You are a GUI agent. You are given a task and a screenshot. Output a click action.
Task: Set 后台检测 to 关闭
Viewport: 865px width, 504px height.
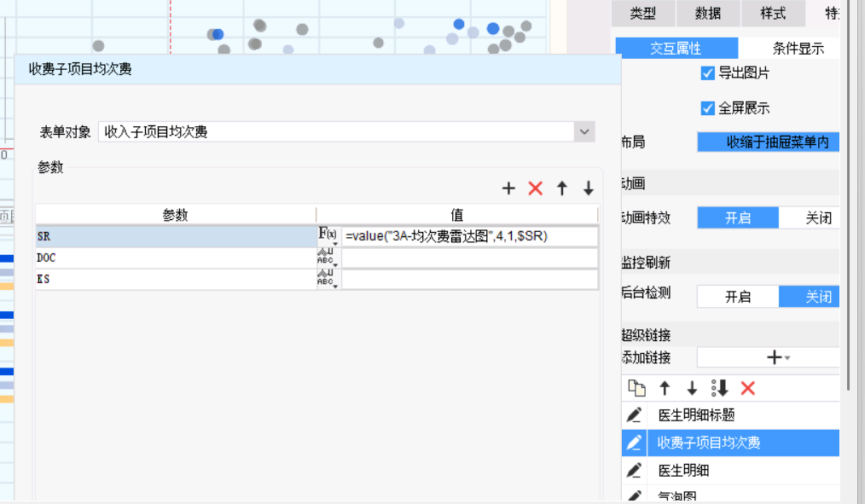810,297
